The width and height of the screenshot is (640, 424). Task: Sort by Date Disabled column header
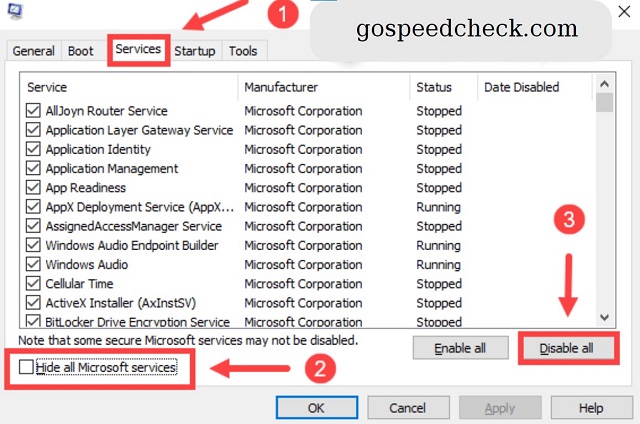coord(535,87)
